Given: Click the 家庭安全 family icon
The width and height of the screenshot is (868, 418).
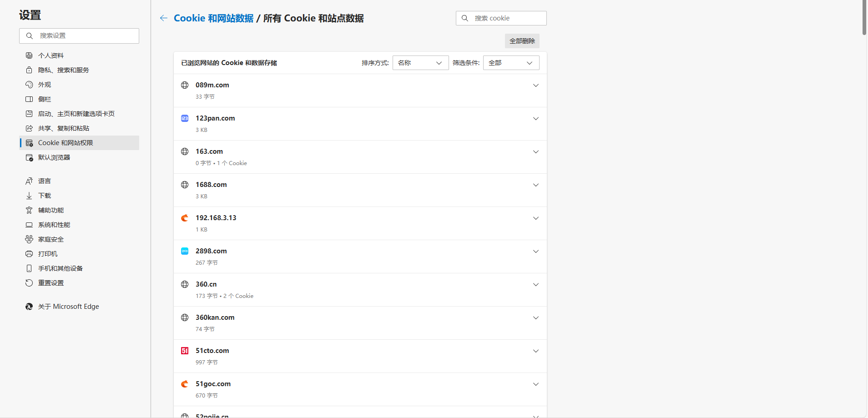Looking at the screenshot, I should coord(29,239).
